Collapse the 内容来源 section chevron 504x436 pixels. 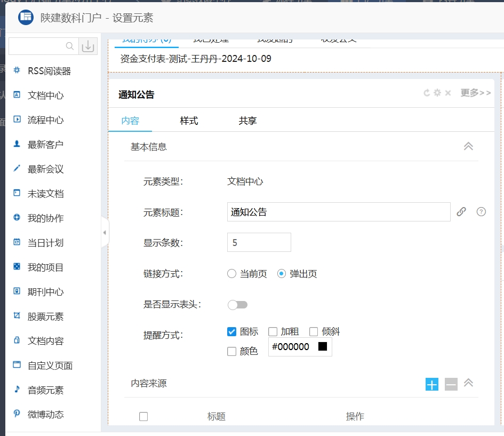tap(468, 383)
